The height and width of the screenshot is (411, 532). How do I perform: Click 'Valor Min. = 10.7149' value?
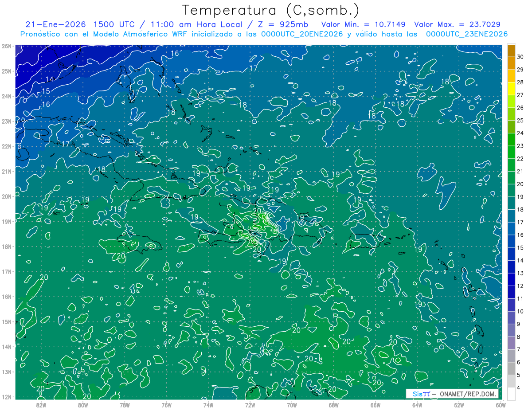coord(363,24)
